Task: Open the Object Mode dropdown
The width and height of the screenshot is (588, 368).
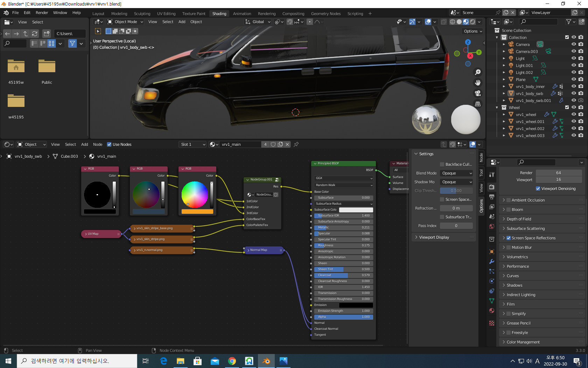Action: click(125, 22)
